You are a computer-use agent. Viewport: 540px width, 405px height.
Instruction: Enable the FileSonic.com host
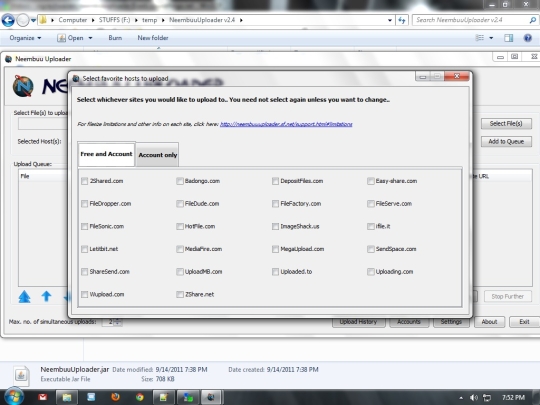tap(85, 227)
